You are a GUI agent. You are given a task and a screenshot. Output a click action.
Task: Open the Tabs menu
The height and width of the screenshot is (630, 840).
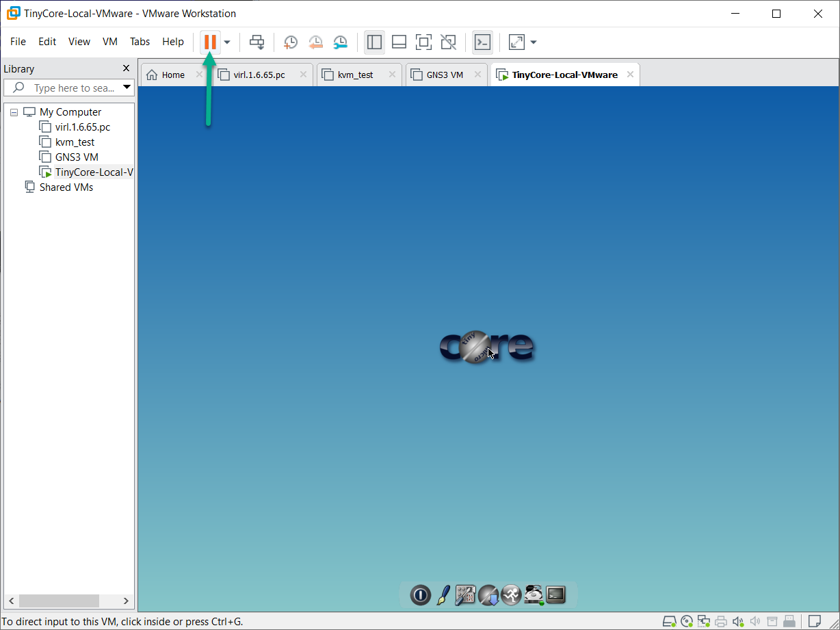tap(140, 42)
